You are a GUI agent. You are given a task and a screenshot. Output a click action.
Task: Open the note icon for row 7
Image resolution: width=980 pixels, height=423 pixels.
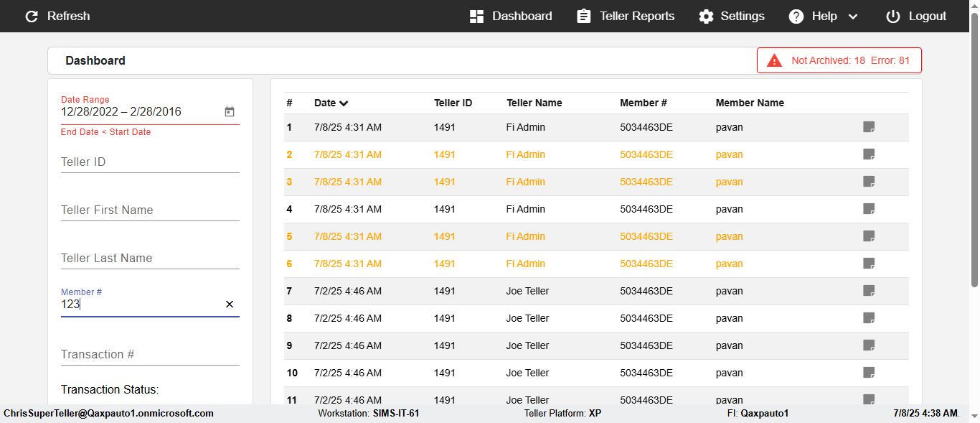(869, 291)
